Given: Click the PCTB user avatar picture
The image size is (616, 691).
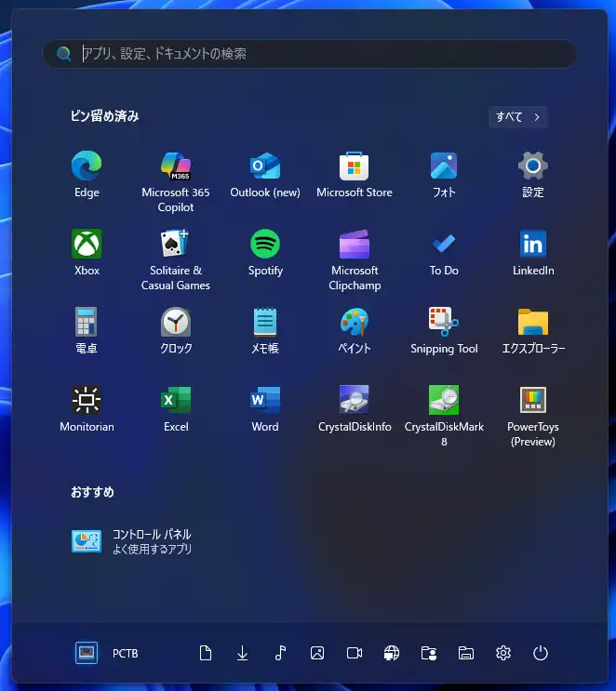Looking at the screenshot, I should coord(87,653).
